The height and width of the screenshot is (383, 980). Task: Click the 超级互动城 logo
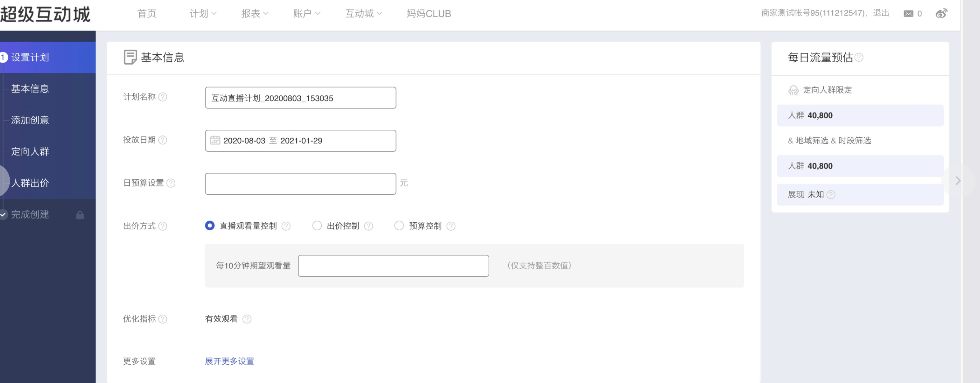tap(45, 14)
